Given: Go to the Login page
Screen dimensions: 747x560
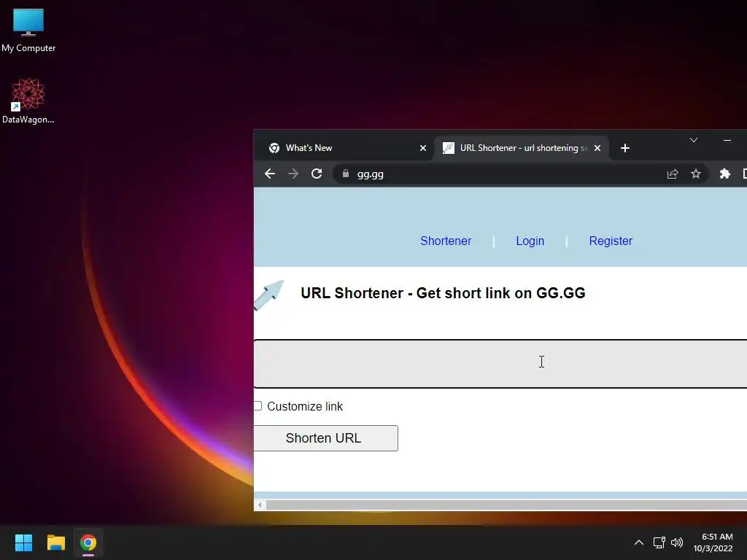Looking at the screenshot, I should [x=530, y=241].
